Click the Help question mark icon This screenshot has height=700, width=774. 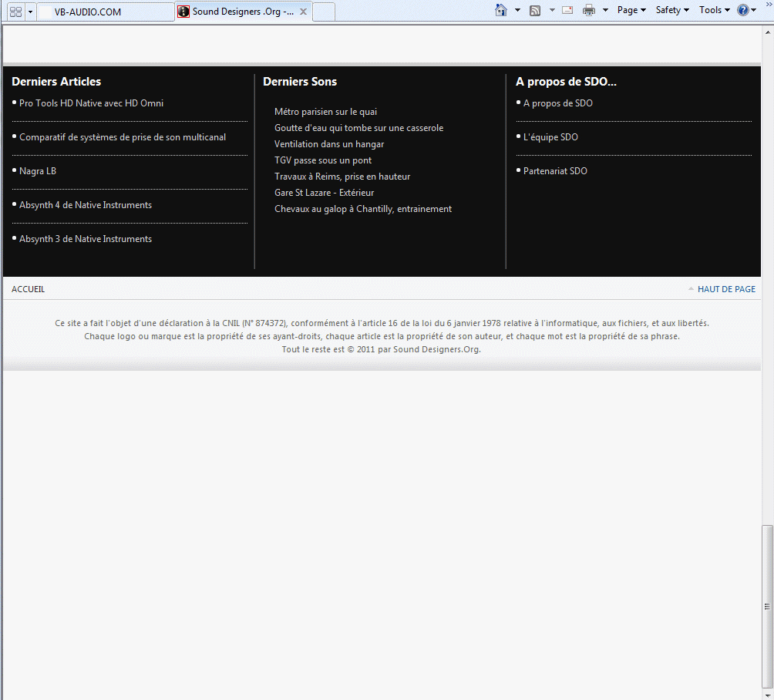(x=743, y=10)
